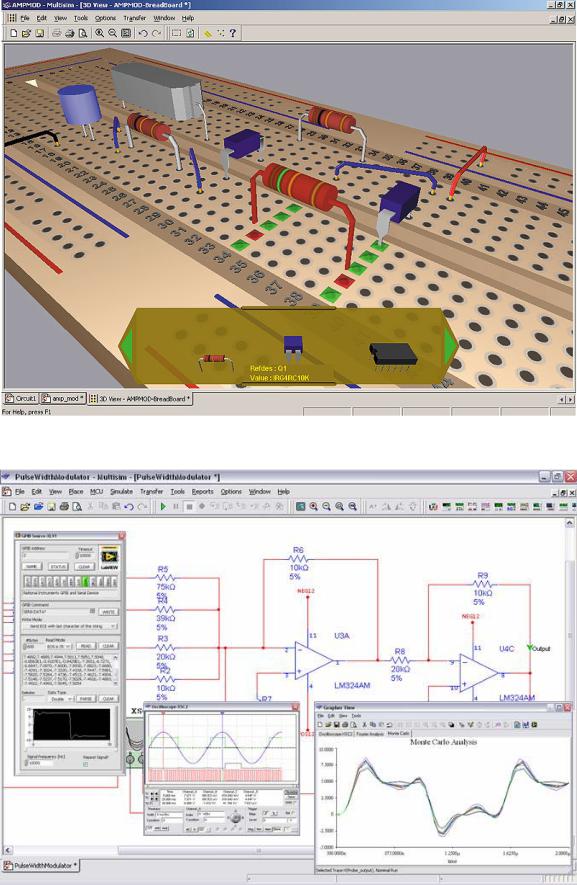
Task: Zoom out on the 3D breadboard view
Action: pyautogui.click(x=112, y=33)
